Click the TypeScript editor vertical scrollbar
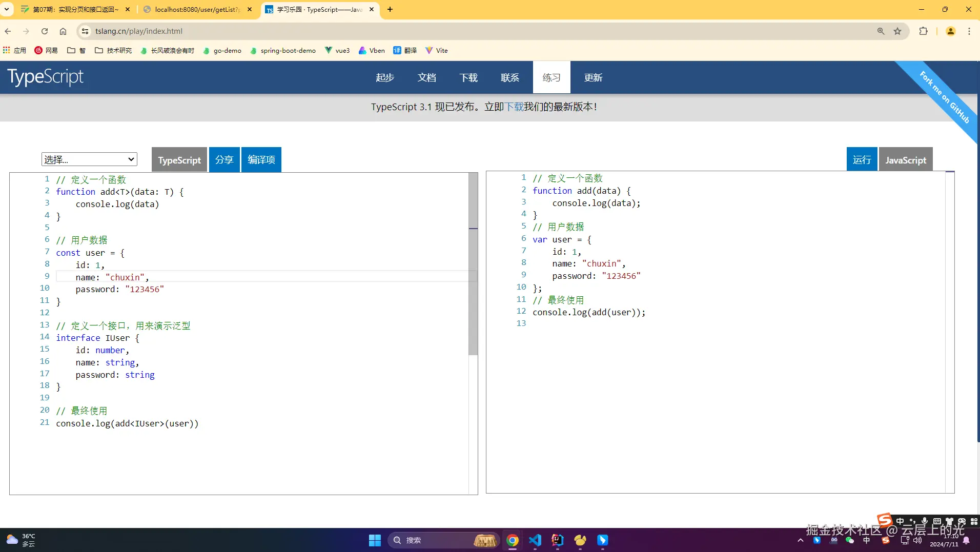The image size is (980, 552). pyautogui.click(x=473, y=264)
